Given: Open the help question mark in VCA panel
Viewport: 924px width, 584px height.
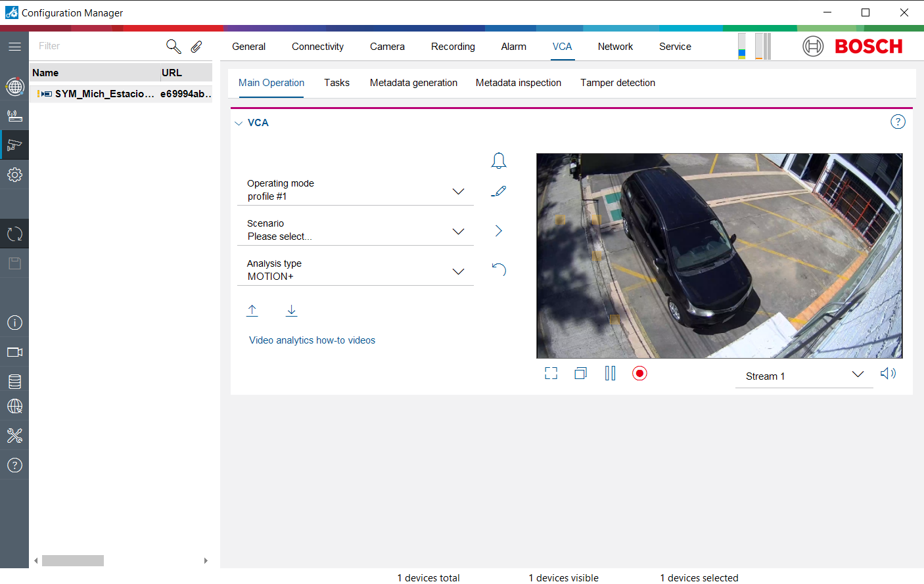Looking at the screenshot, I should 898,122.
